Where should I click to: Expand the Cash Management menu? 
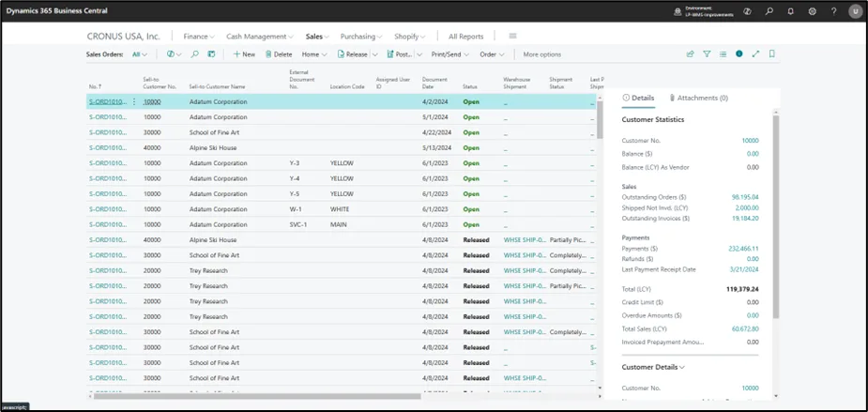[260, 37]
